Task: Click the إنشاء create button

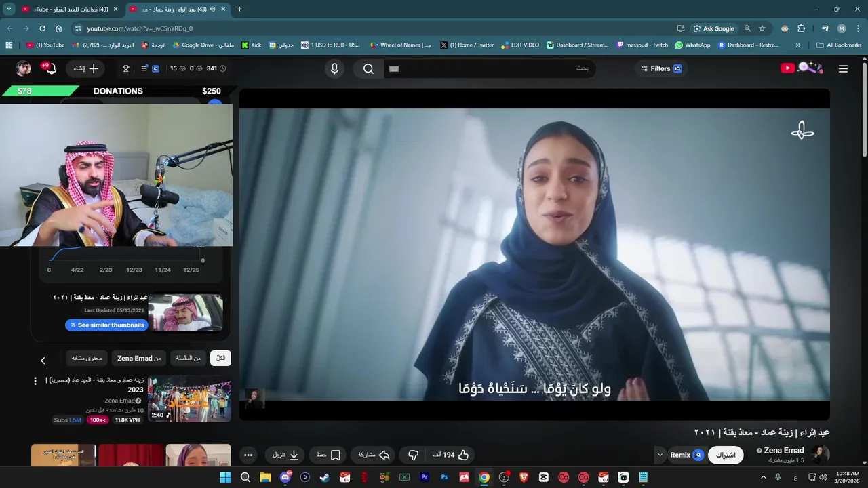Action: tap(85, 68)
